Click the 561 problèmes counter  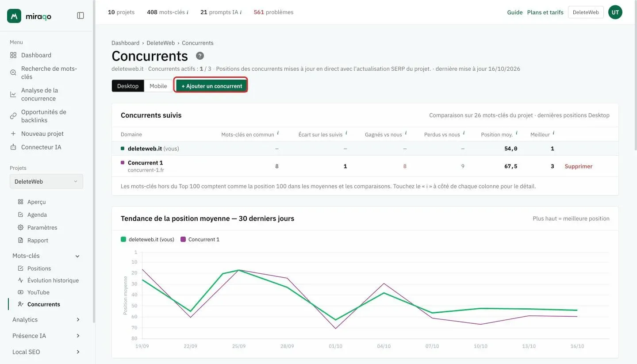point(273,12)
